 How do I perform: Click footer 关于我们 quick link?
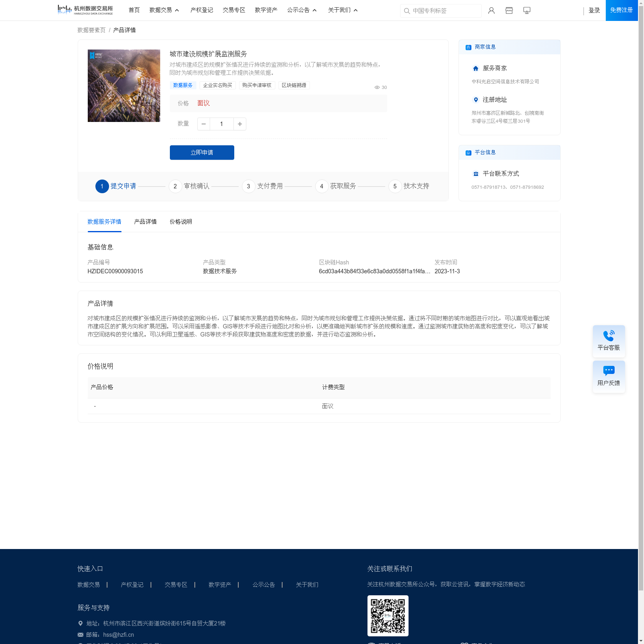click(x=307, y=585)
